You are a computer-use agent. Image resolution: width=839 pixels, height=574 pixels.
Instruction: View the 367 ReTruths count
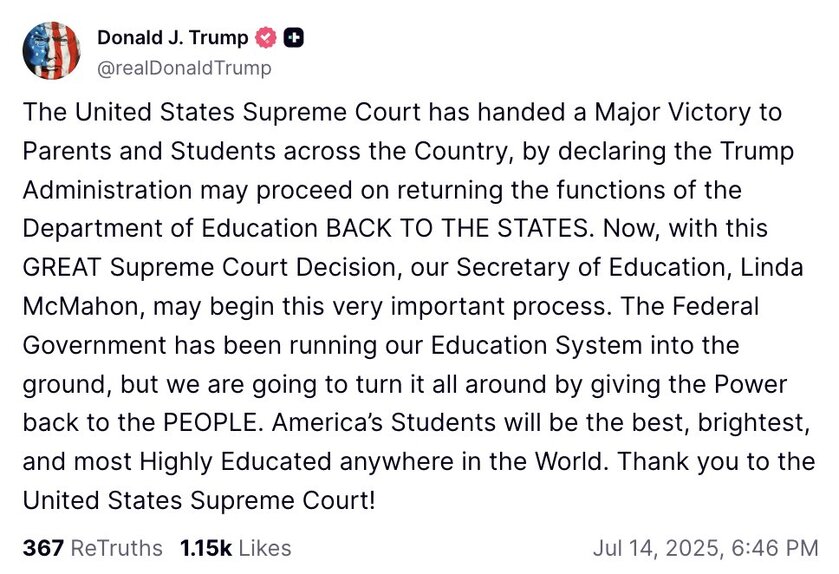[x=43, y=548]
